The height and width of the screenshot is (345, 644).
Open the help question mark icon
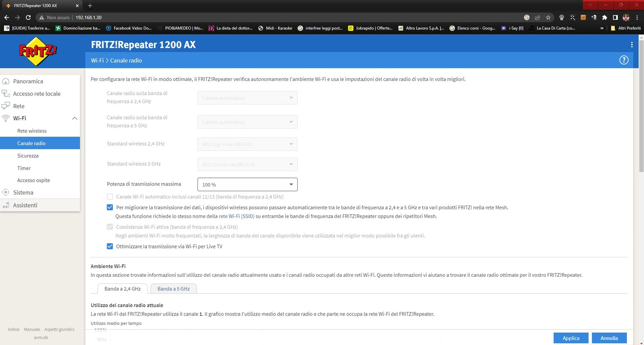point(624,60)
